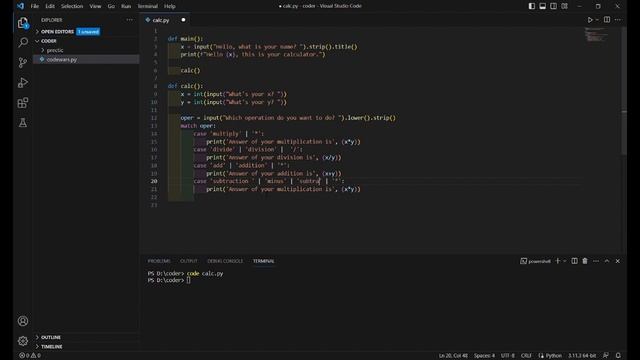The width and height of the screenshot is (640, 360).
Task: Toggle the Secondary Side Bar layout icon
Action: (x=553, y=6)
